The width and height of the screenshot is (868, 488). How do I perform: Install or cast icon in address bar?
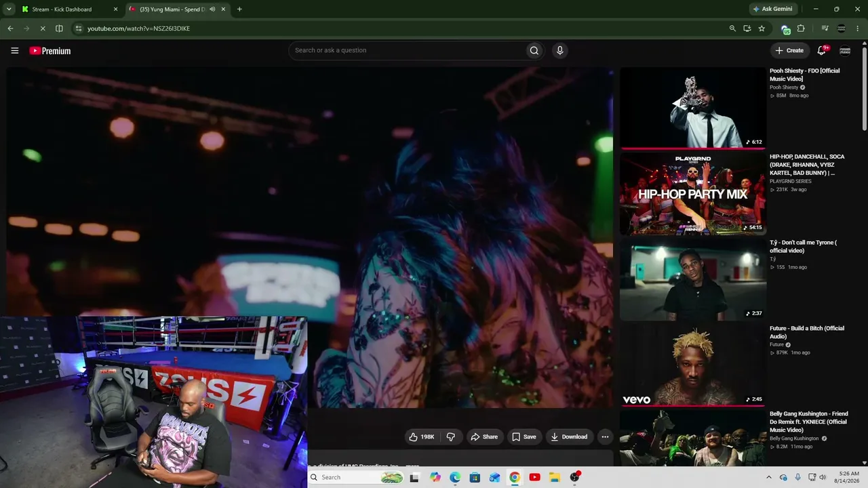[x=747, y=28]
